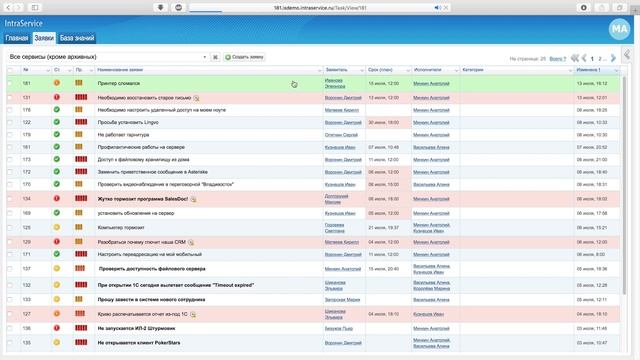This screenshot has height=360, width=640.
Task: Sort by the 'Наименование заявки' column header
Action: 120,70
